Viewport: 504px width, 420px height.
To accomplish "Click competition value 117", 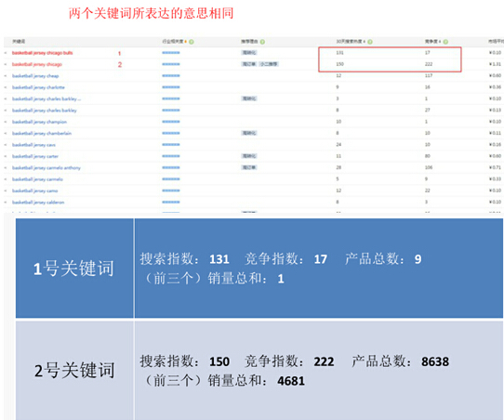I will click(429, 76).
